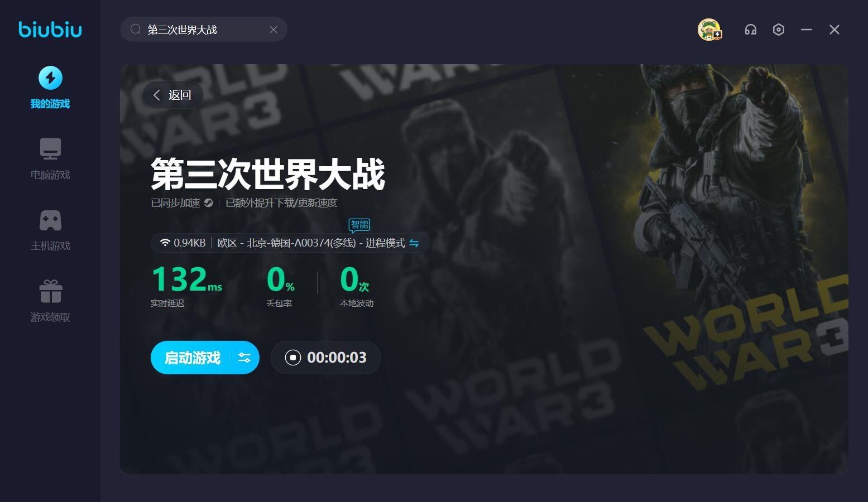
Task: Click the 已同步加速 status text
Action: tap(175, 203)
